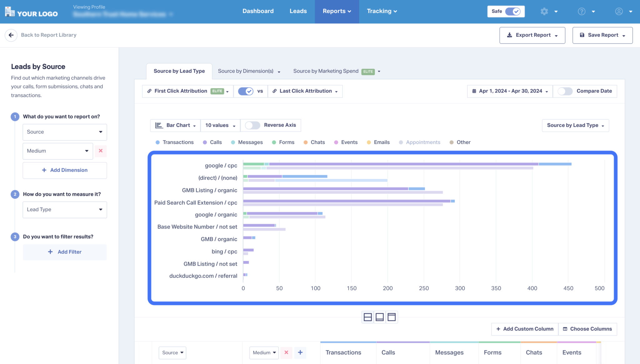The image size is (640, 364).
Task: Click the Chats legend color dot
Action: [305, 142]
